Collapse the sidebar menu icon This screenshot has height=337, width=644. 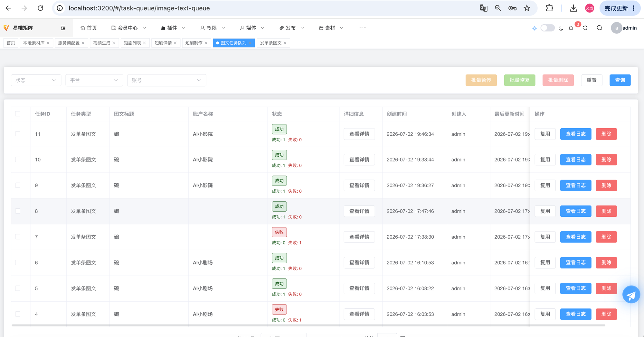63,28
